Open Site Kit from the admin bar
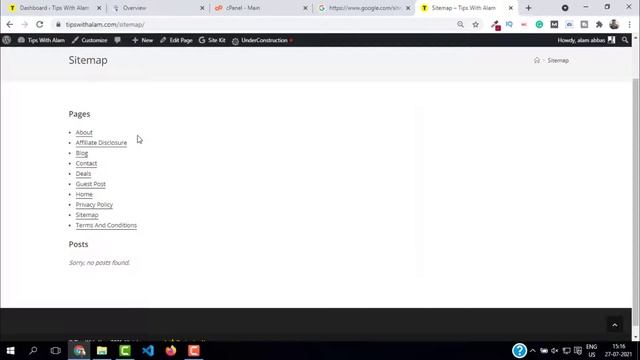Screen dimensions: 640x360 pos(212,40)
